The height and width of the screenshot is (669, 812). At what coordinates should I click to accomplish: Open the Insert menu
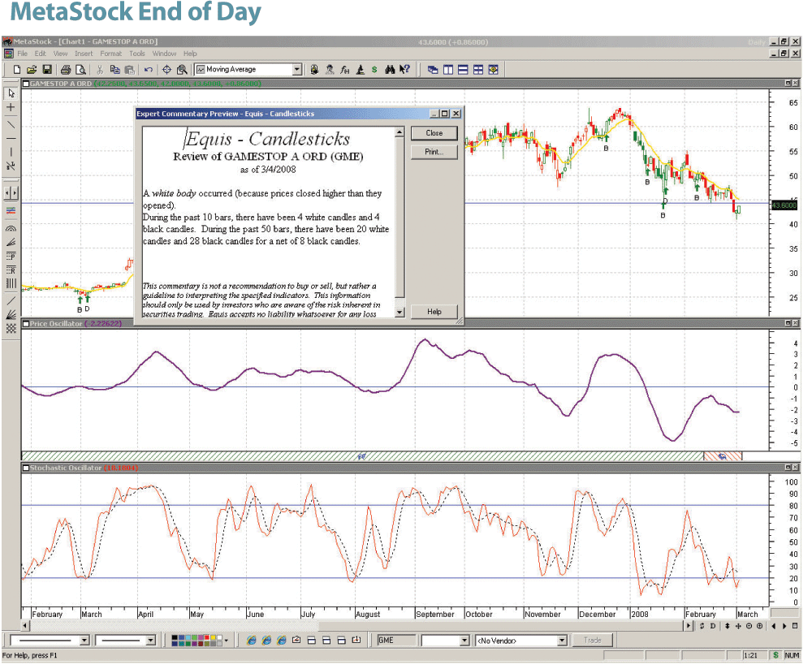click(84, 54)
